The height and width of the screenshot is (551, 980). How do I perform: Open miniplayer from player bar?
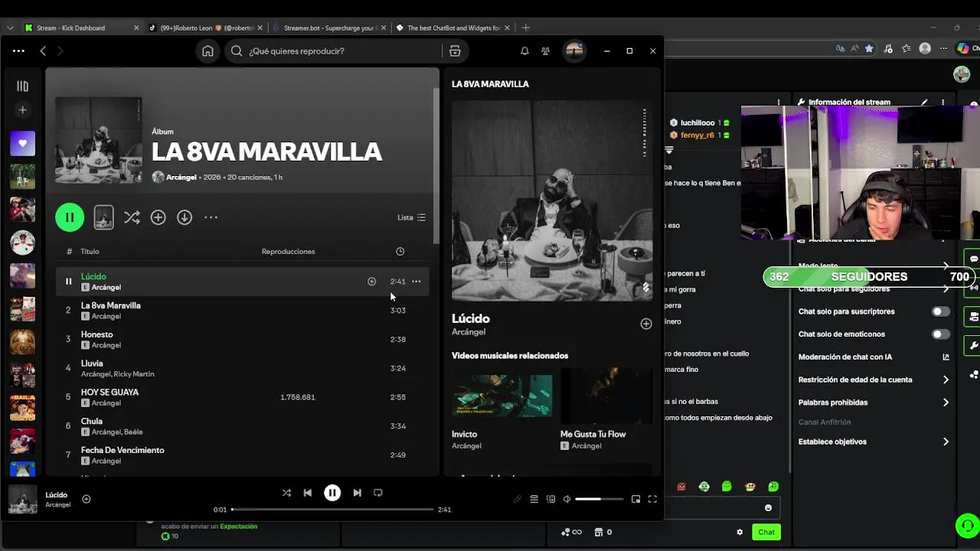click(x=635, y=499)
